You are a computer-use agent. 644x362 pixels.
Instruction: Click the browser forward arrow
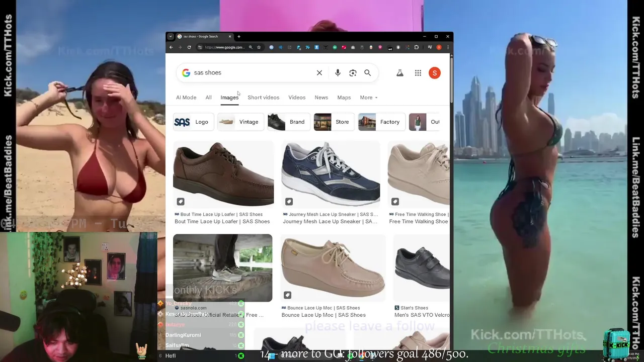coord(180,47)
